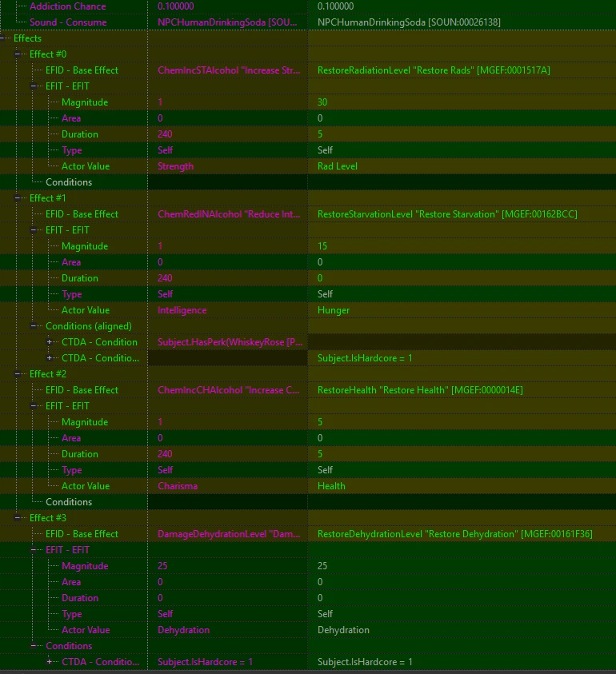616x674 pixels.
Task: Collapse EFIT - EFIT under Effect #3
Action: click(x=34, y=550)
